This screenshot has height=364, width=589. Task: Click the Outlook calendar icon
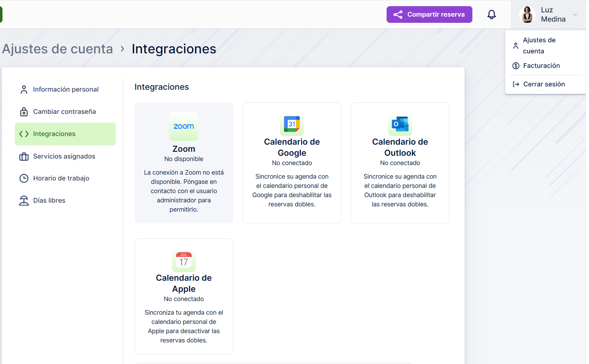(400, 124)
